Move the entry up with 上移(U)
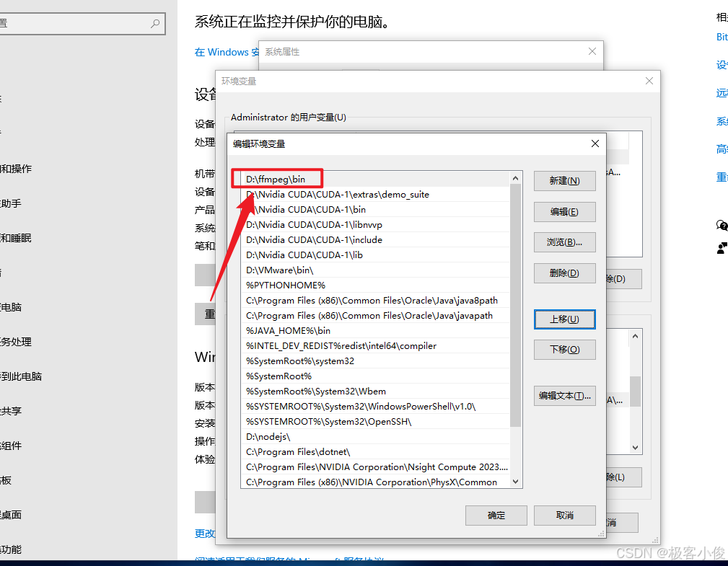This screenshot has width=728, height=566. pos(564,319)
